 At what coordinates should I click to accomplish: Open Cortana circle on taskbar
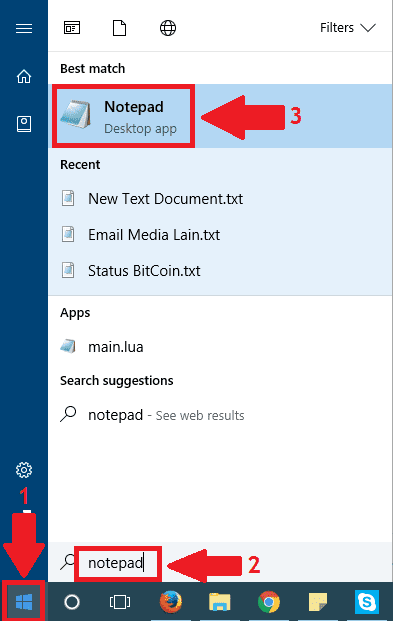click(x=72, y=602)
